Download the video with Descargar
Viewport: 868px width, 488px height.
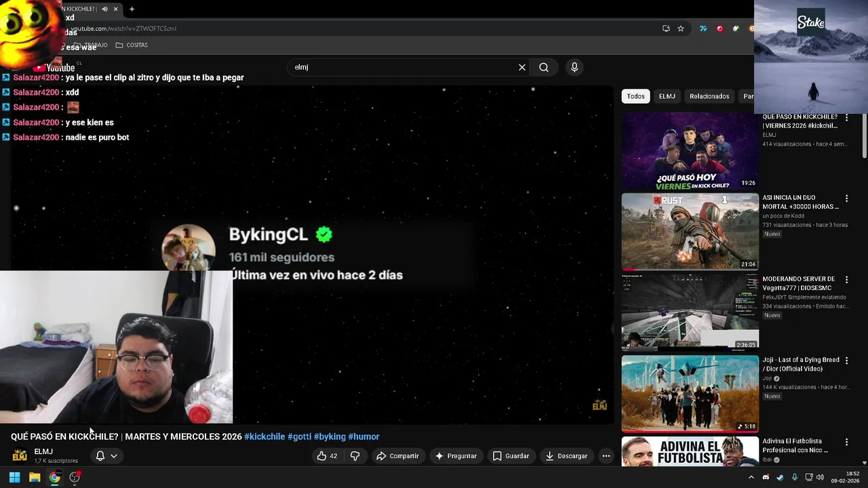click(566, 456)
